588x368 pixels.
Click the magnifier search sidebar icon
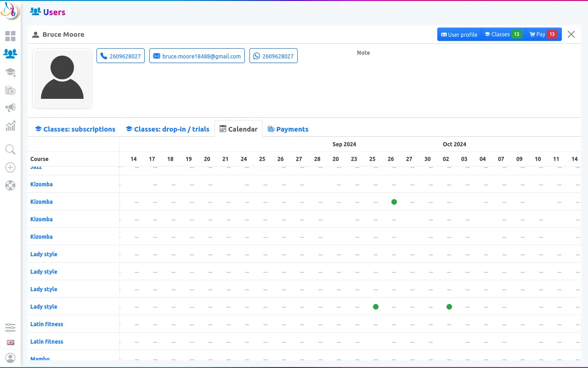point(10,149)
